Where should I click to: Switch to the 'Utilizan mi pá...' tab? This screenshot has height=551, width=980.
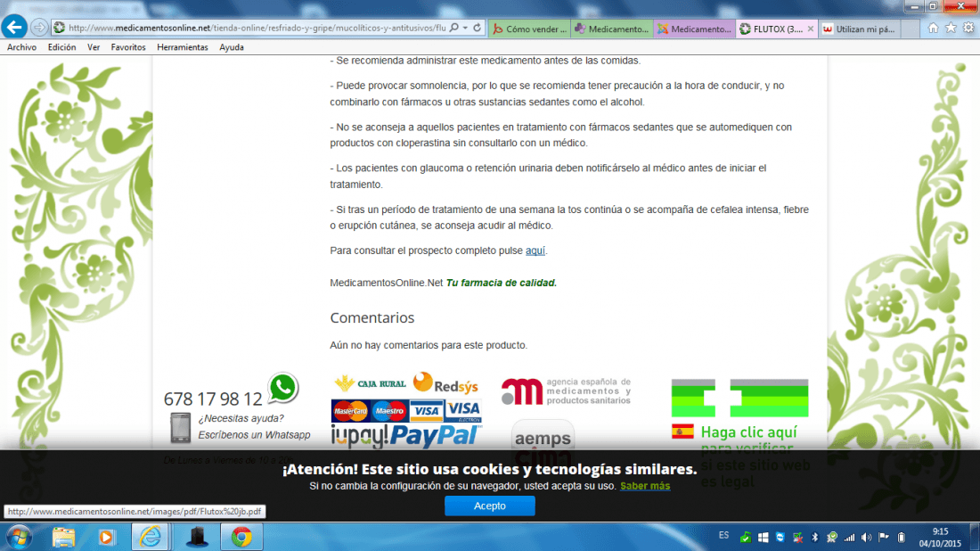860,29
